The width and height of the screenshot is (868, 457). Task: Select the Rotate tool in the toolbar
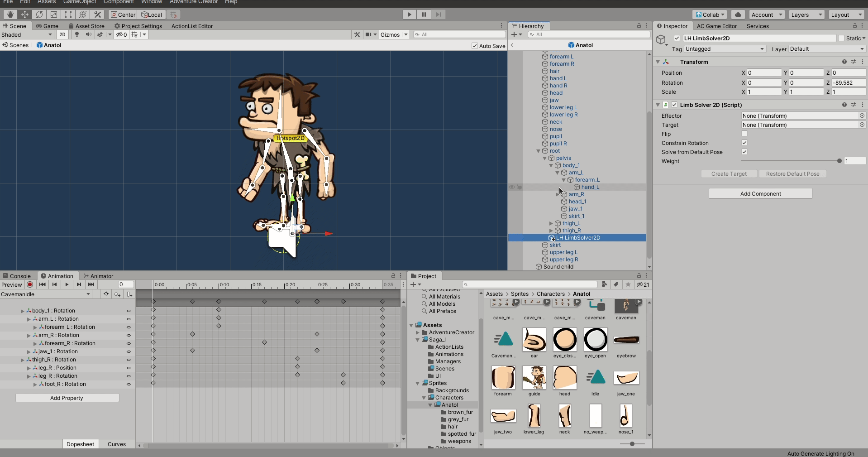(x=39, y=14)
